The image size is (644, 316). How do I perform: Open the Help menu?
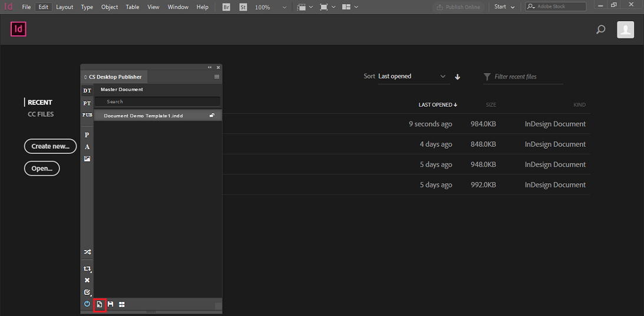(x=203, y=7)
